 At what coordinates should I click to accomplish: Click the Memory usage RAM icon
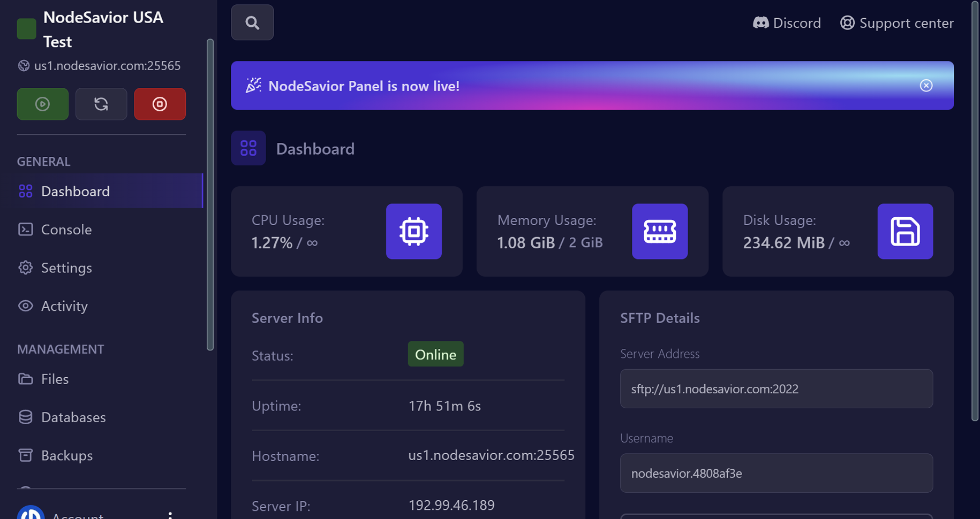click(x=659, y=231)
